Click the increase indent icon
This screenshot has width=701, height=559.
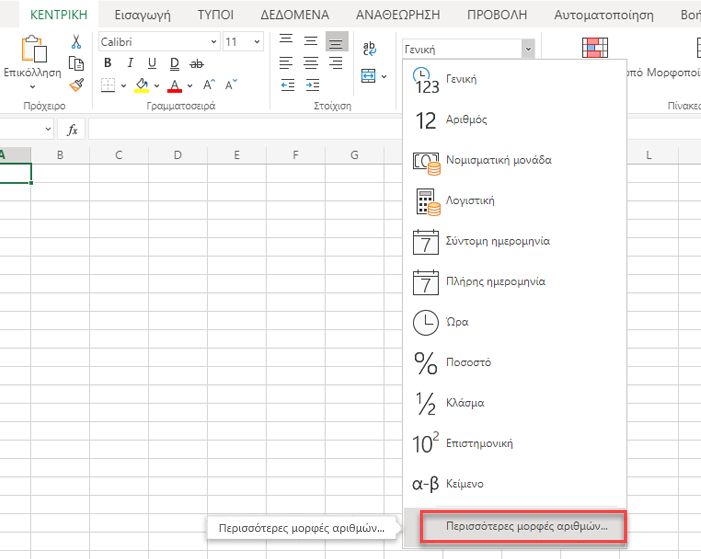click(x=312, y=85)
